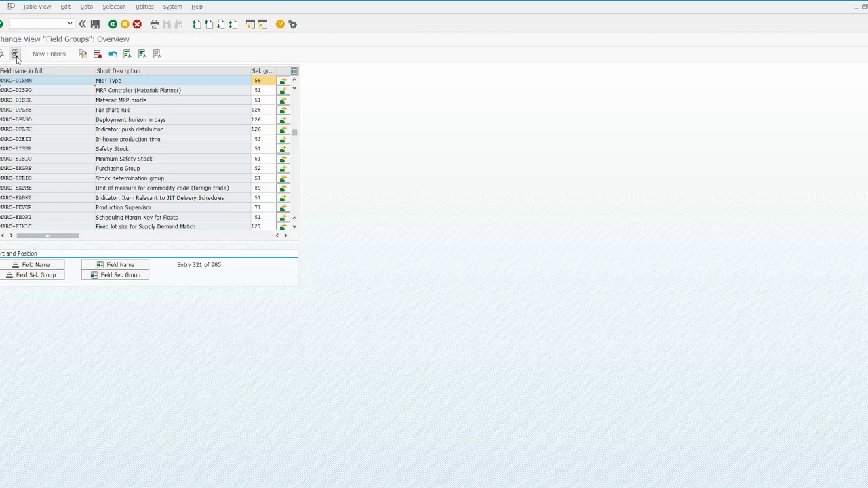Open table configuration settings icon
Image resolution: width=868 pixels, height=488 pixels.
(x=294, y=70)
